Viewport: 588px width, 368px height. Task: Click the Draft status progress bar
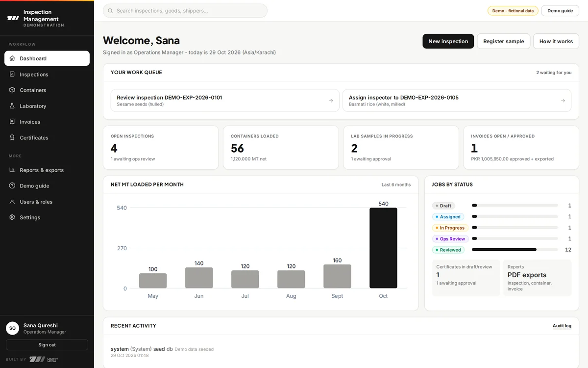(514, 206)
